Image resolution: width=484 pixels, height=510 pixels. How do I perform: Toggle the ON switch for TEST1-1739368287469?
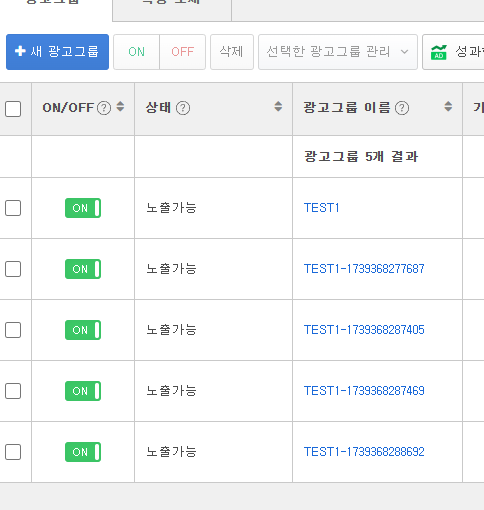83,391
